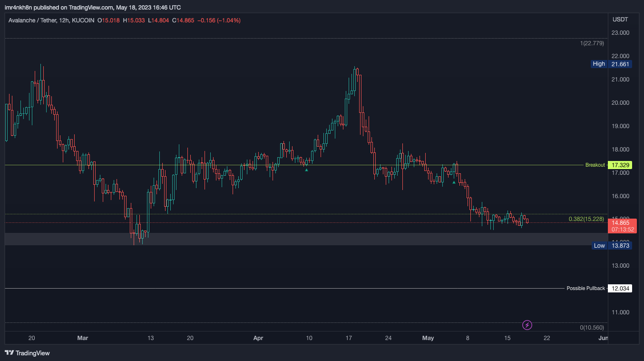This screenshot has width=644, height=361.
Task: Click the Fibonacci 0(10.560) level label
Action: 592,328
